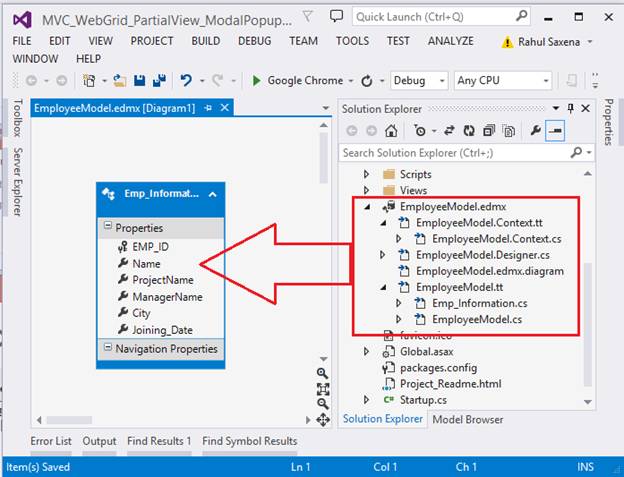Open the DEBUG menu
The width and height of the screenshot is (624, 477).
pos(255,41)
